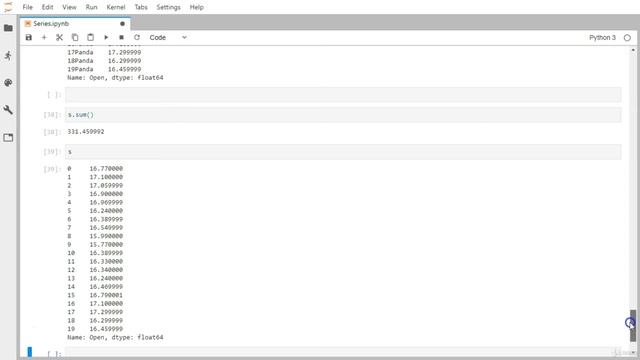Click the kernel status circle indicator
640x360 pixels.
coord(627,38)
